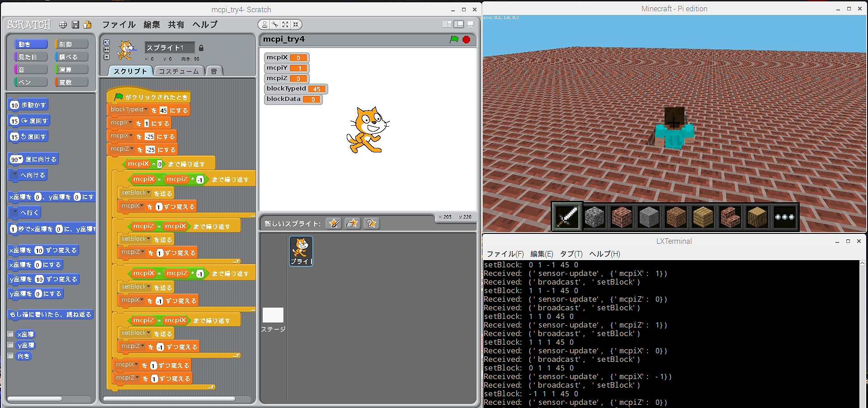Set rotation style to don't rotate
This screenshot has height=408, width=868.
click(x=107, y=57)
